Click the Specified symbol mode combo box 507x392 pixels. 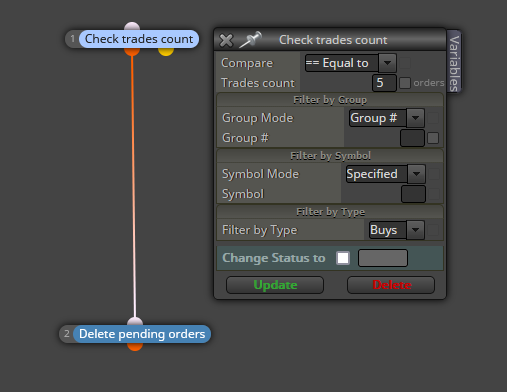tap(377, 174)
